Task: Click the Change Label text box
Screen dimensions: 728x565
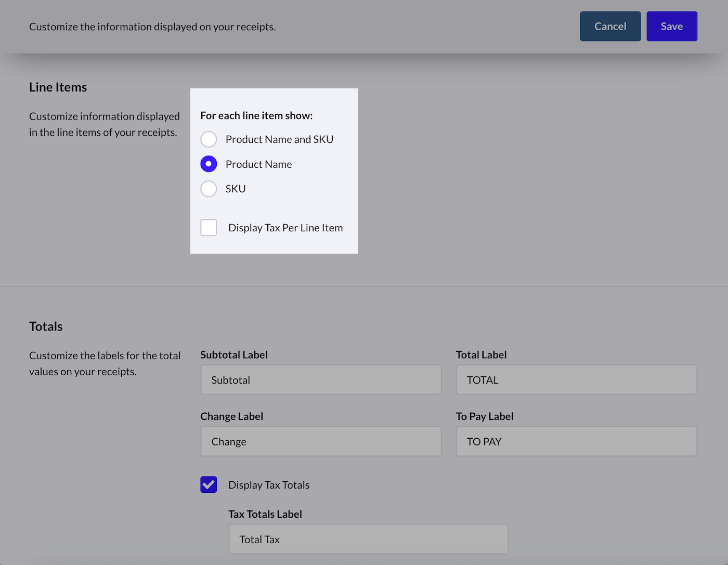Action: pos(321,442)
